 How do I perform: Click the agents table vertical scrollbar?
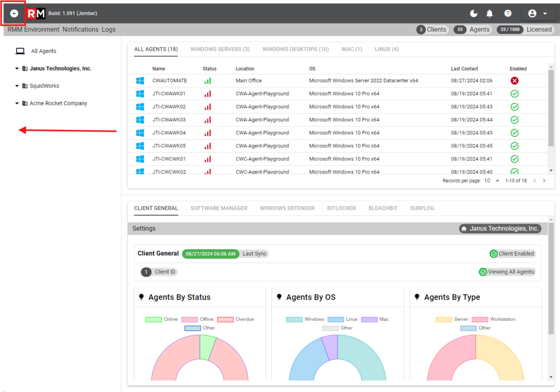click(x=551, y=109)
